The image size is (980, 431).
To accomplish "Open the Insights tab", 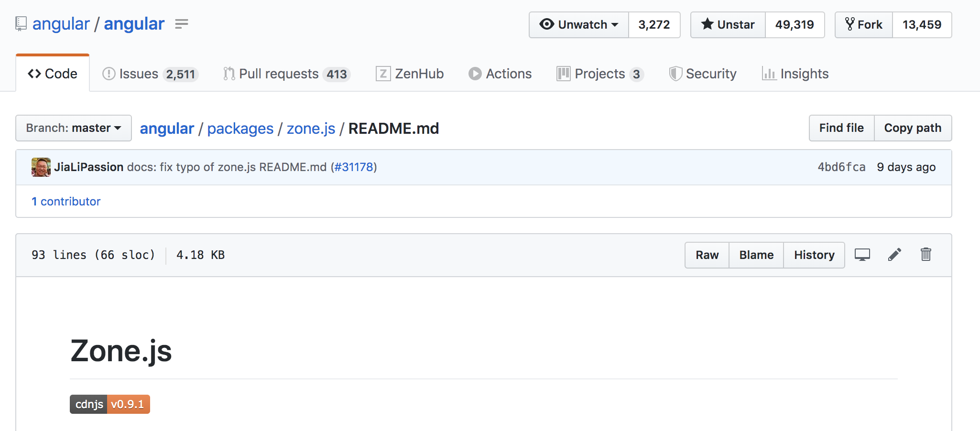I will 795,74.
